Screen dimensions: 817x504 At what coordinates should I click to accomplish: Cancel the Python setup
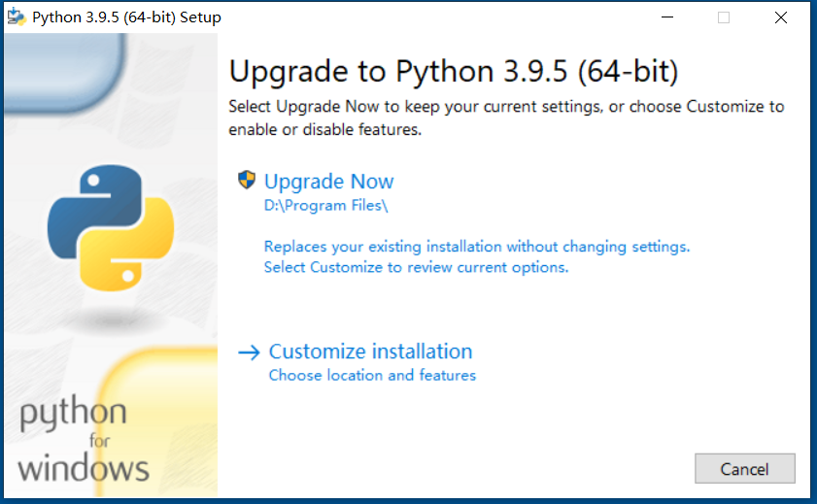pyautogui.click(x=744, y=469)
